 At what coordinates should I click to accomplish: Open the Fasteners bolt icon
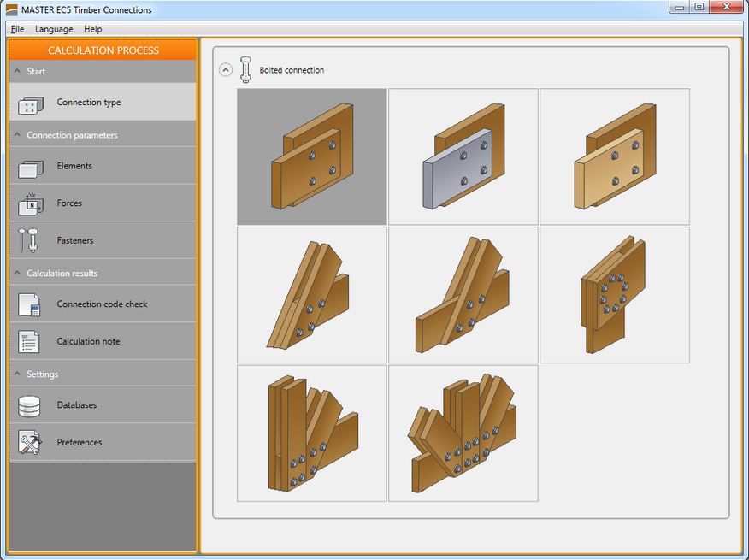(x=28, y=241)
